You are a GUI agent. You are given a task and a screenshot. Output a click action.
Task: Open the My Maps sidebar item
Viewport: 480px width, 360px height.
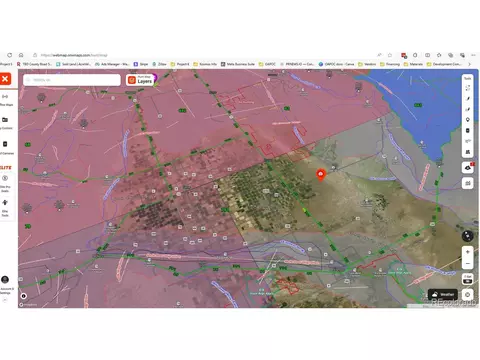click(x=6, y=99)
